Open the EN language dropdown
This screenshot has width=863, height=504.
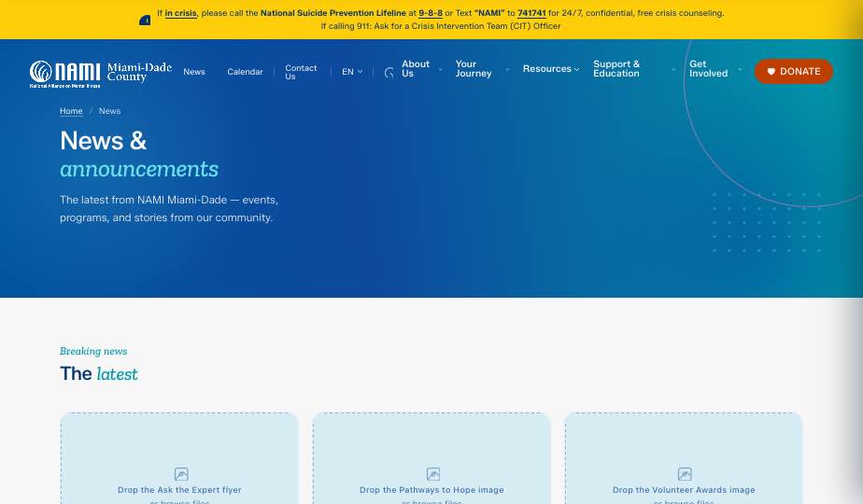[x=352, y=72]
